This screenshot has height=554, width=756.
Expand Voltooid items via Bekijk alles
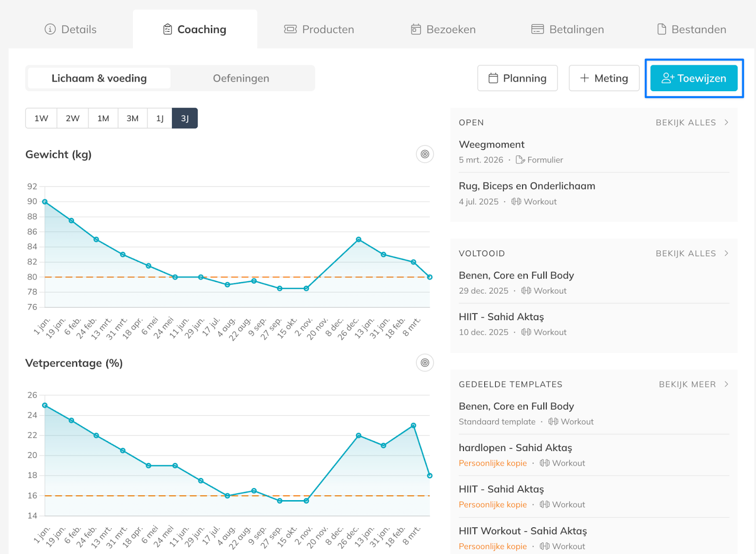tap(691, 253)
